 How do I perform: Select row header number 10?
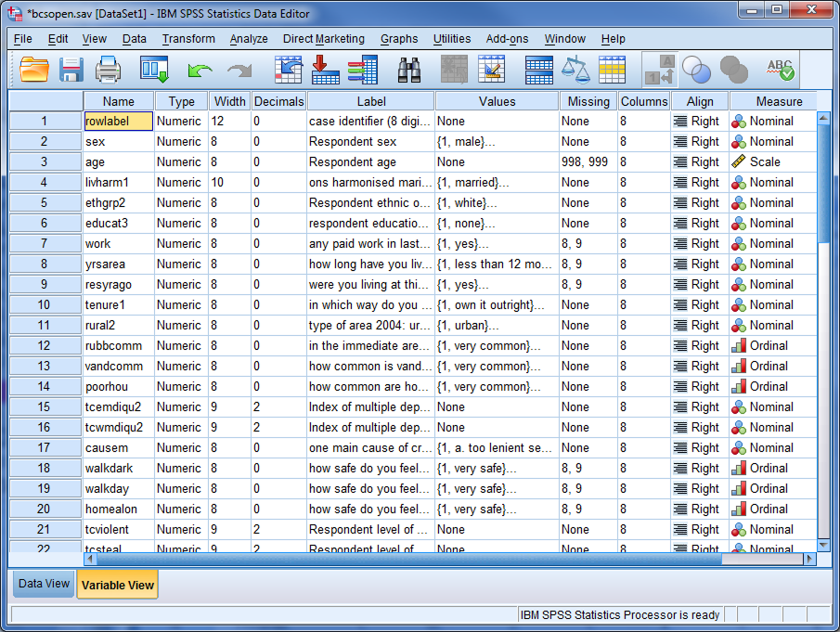pyautogui.click(x=45, y=304)
